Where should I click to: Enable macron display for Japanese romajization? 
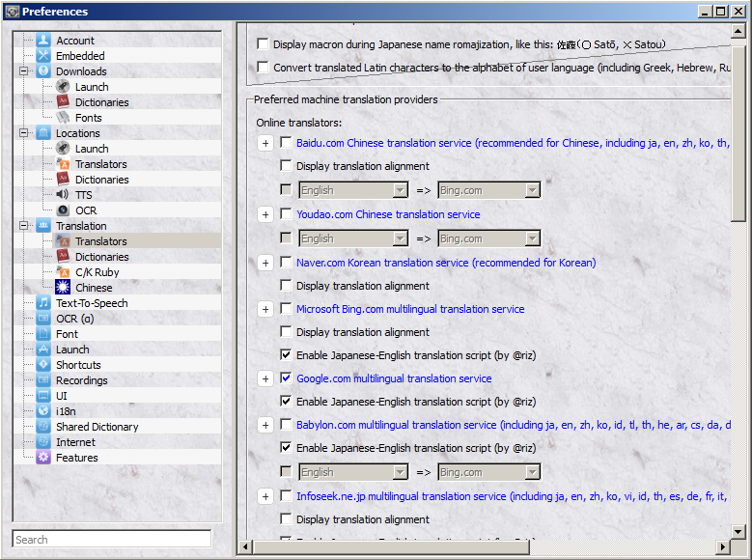[263, 44]
